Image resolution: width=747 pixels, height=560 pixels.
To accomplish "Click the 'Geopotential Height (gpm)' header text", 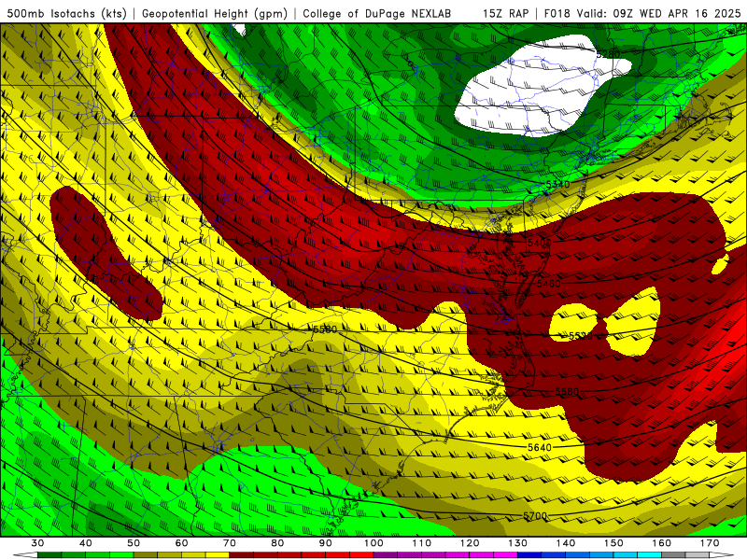I will 215,14.
